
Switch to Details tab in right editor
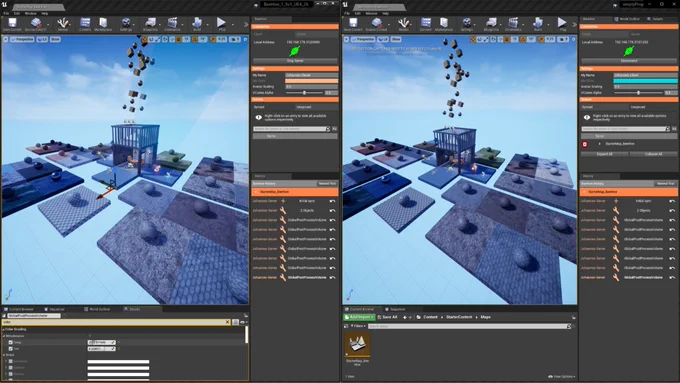coord(655,19)
